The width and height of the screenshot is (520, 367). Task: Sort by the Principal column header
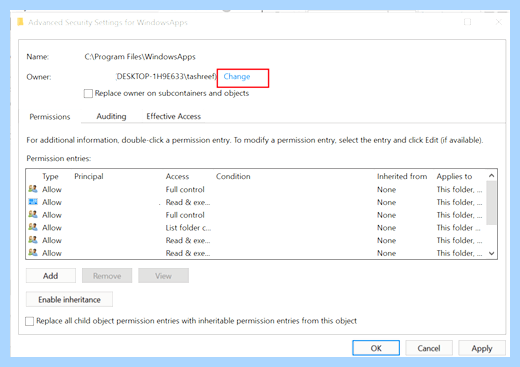[x=89, y=176]
